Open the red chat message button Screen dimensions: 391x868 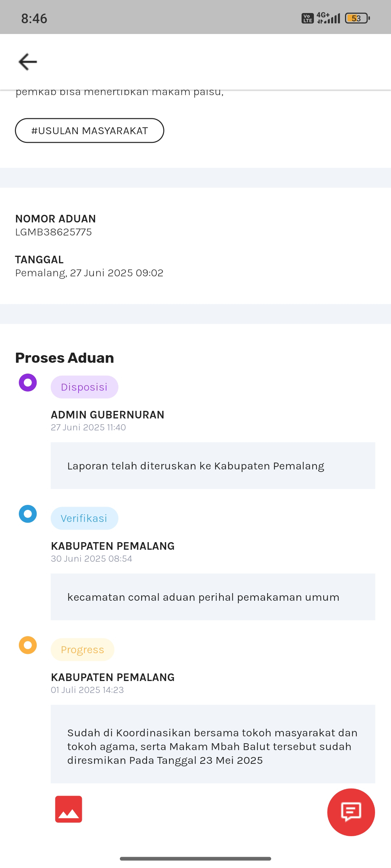pyautogui.click(x=351, y=812)
